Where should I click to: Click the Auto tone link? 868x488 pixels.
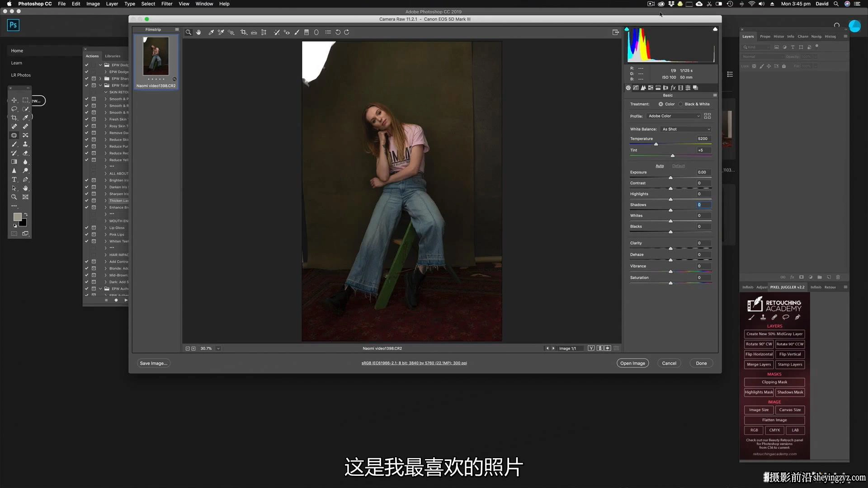point(660,166)
